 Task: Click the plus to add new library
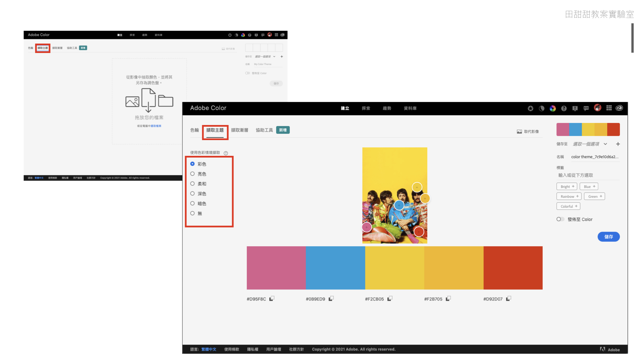point(618,144)
